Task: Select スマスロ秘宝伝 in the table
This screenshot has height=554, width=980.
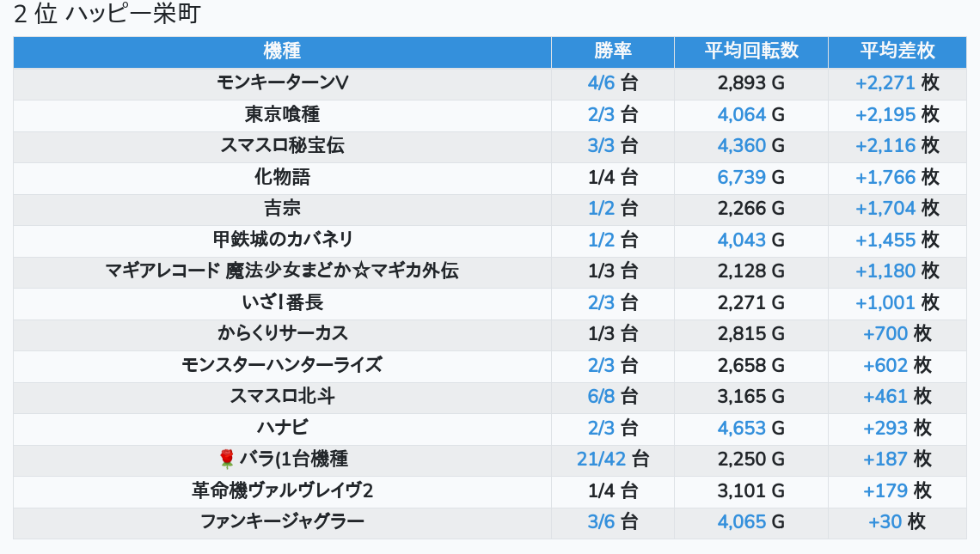Action: click(x=282, y=146)
